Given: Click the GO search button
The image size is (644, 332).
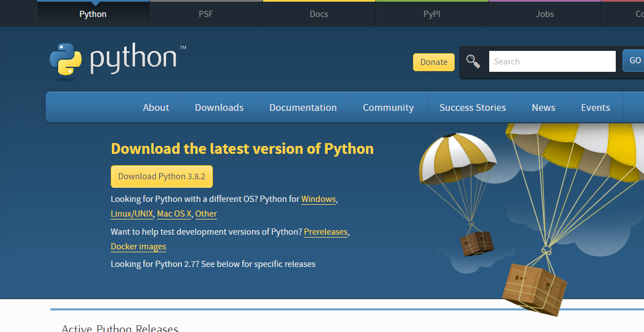Looking at the screenshot, I should pyautogui.click(x=634, y=61).
